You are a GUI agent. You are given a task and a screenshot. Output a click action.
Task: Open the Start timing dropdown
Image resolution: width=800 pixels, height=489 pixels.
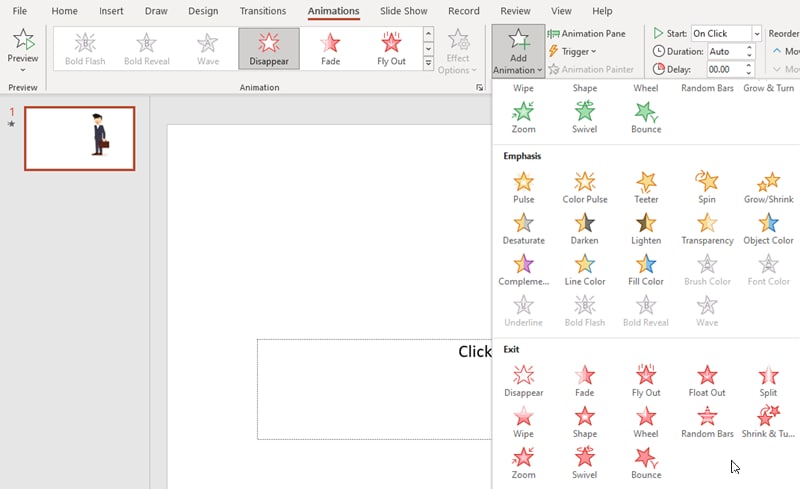pos(756,33)
